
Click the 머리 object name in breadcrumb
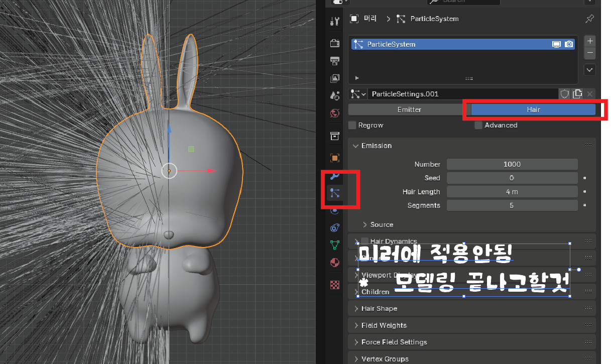(370, 19)
